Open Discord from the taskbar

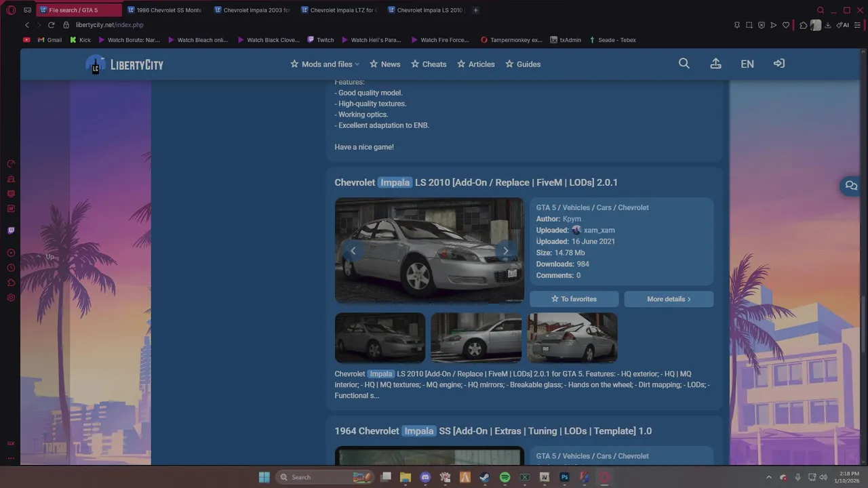(x=425, y=477)
